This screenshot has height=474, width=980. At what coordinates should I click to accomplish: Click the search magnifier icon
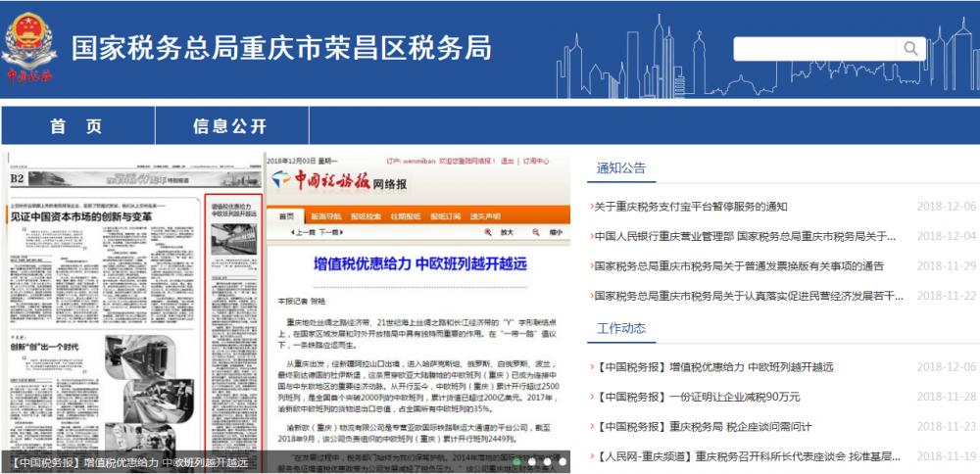[x=911, y=49]
